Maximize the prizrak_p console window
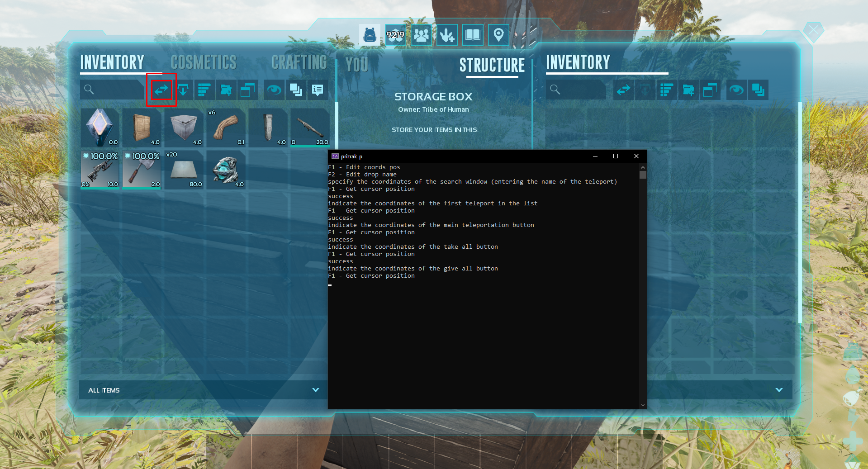The image size is (868, 469). point(616,156)
